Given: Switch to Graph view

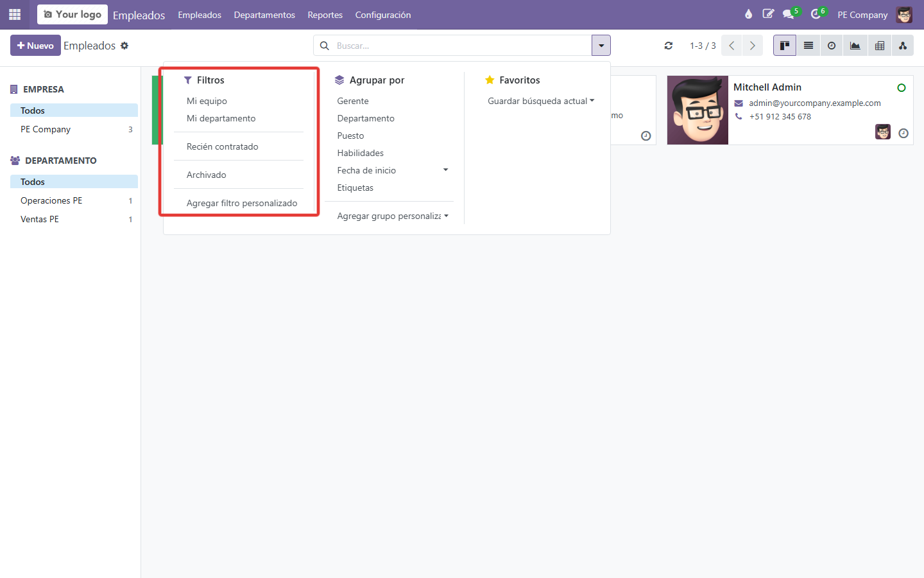Looking at the screenshot, I should [x=855, y=46].
